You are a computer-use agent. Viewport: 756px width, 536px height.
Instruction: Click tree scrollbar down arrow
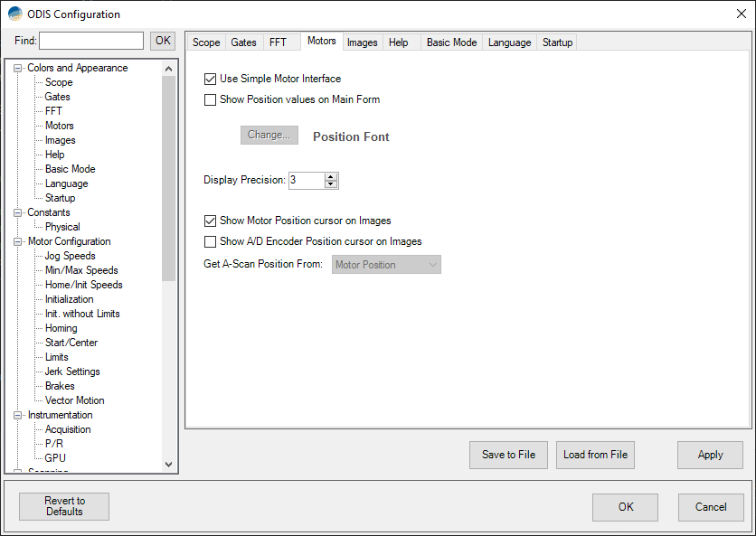pos(168,464)
